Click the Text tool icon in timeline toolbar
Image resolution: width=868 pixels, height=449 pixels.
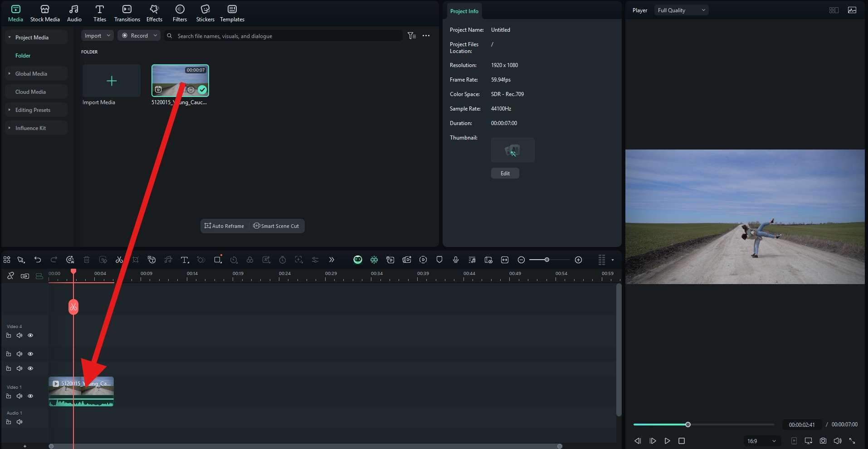pos(185,260)
